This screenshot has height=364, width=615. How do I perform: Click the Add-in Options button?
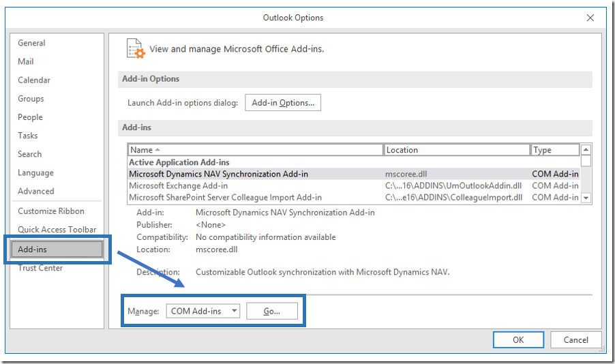click(283, 103)
